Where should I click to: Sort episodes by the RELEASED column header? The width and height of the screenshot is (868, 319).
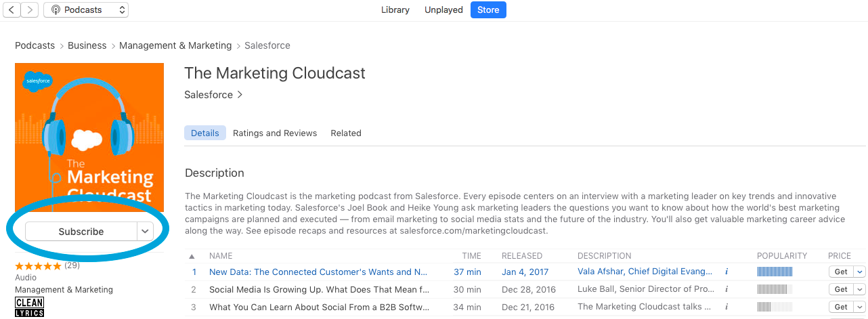[x=522, y=256]
